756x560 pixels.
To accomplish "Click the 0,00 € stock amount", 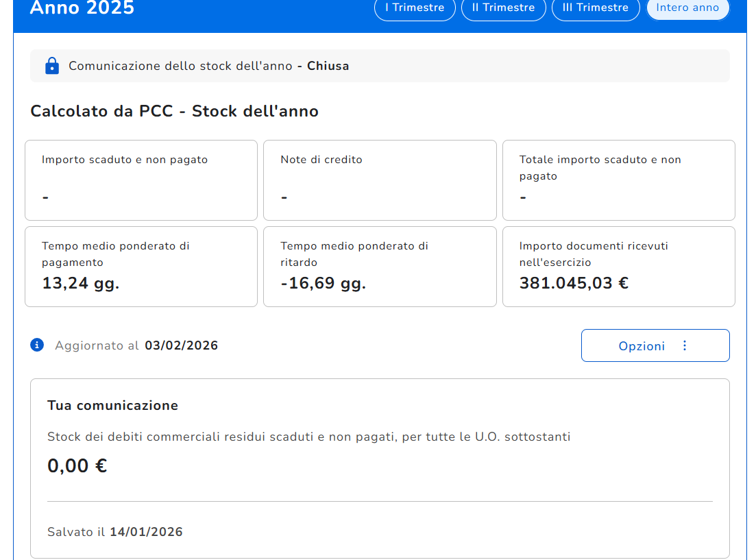I will tap(77, 466).
